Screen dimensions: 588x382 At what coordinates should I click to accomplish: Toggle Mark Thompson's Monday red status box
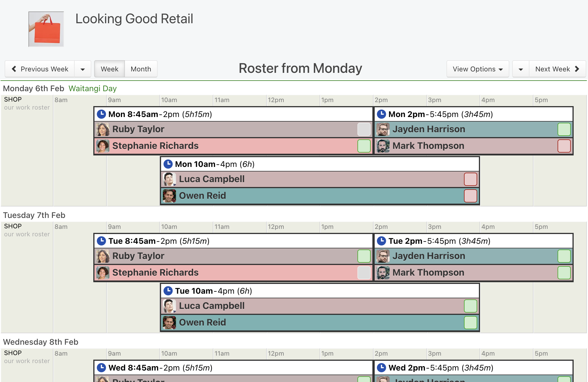click(564, 146)
